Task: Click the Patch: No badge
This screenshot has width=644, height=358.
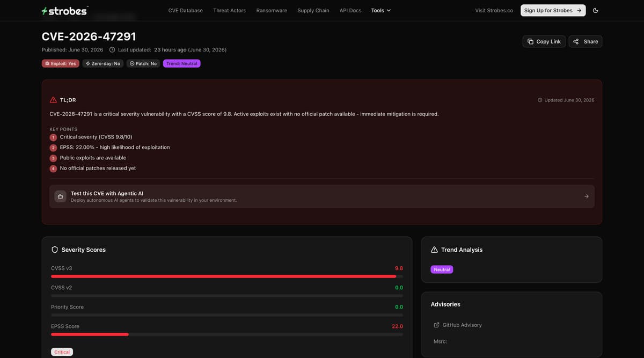Action: click(143, 63)
